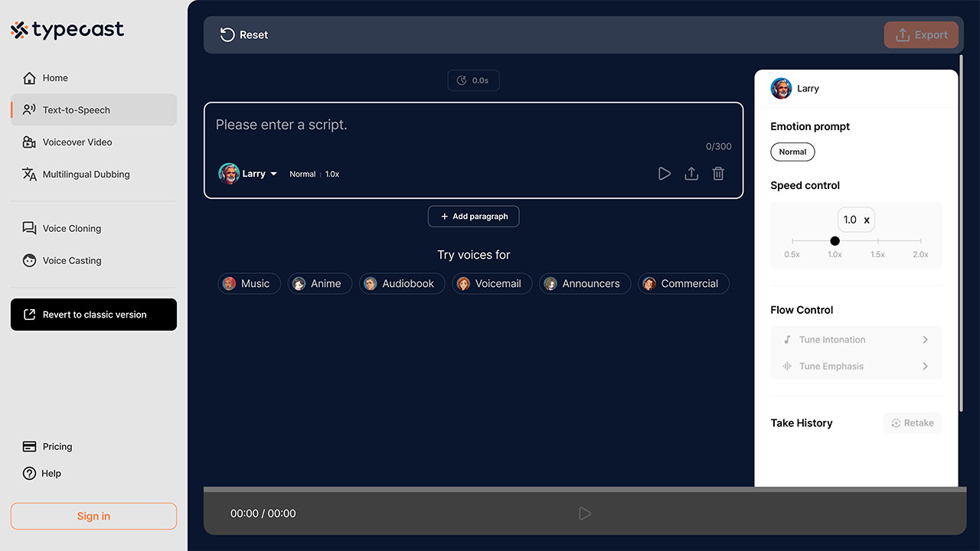
Task: Click Larry's avatar in the right panel
Action: pyautogui.click(x=781, y=89)
